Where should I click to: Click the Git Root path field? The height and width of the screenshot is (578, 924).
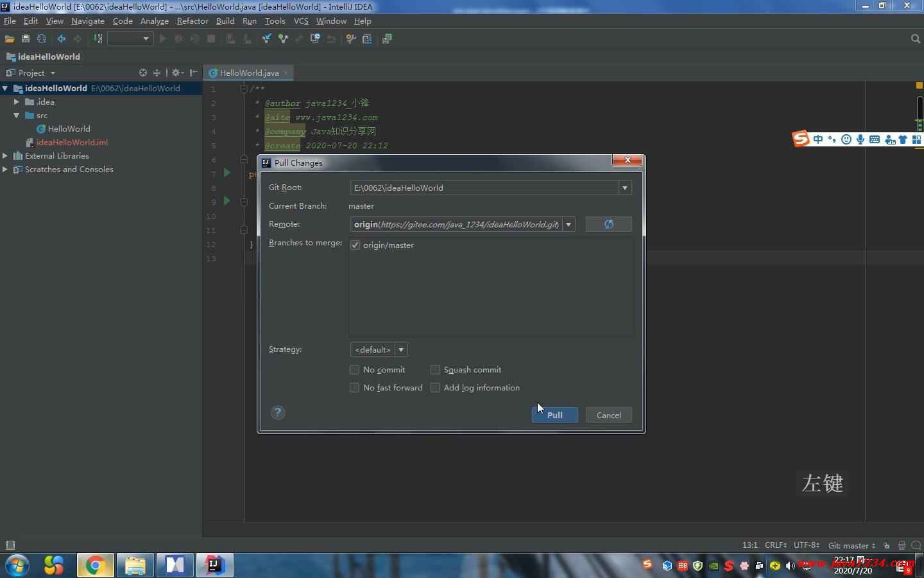(484, 188)
